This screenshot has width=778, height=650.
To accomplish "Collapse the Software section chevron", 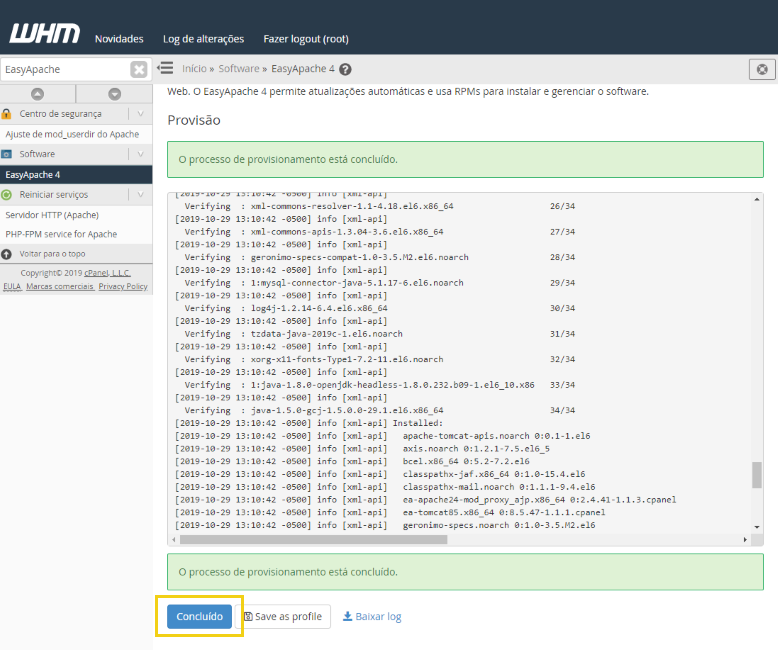I will 140,154.
